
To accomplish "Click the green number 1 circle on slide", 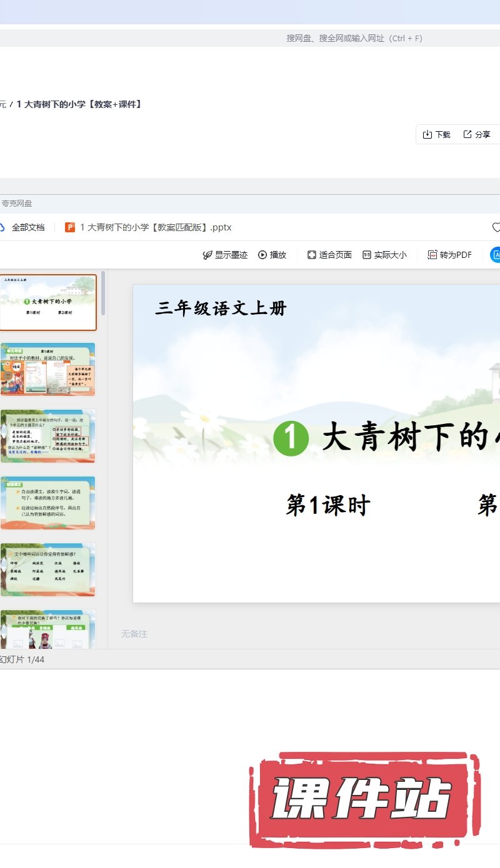I will pos(291,438).
